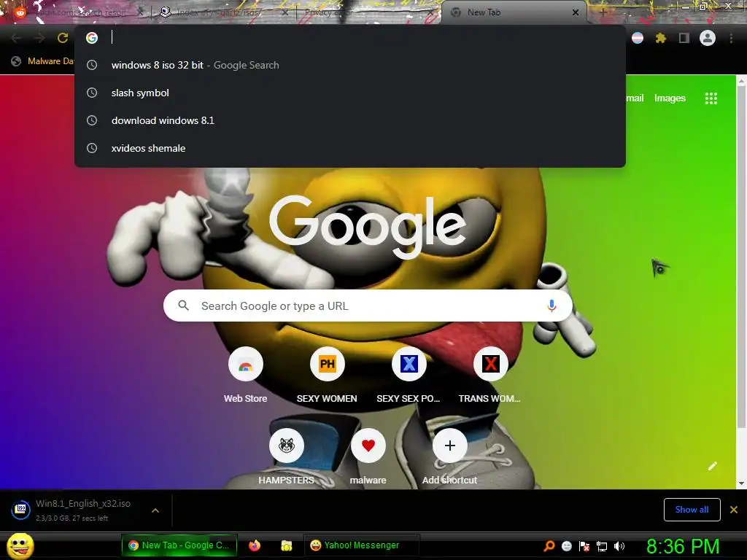The height and width of the screenshot is (560, 747).
Task: Click the scrollbar down arrow
Action: coord(741,483)
